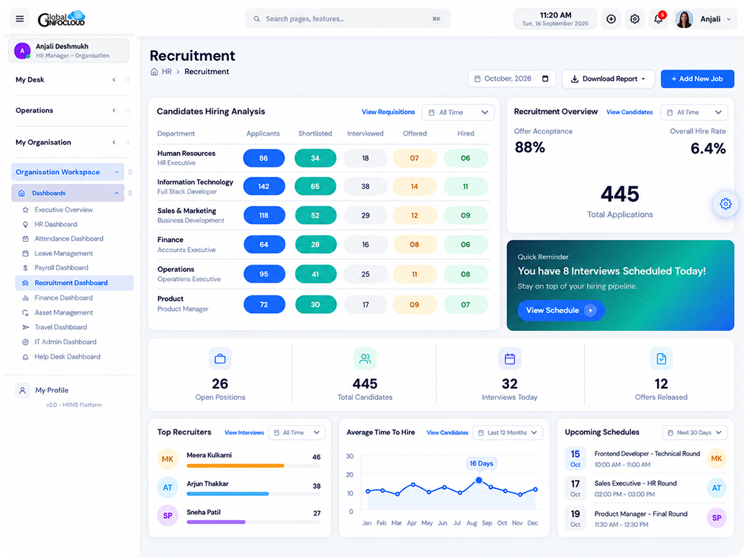Open Executive Overview dashboard

click(63, 210)
